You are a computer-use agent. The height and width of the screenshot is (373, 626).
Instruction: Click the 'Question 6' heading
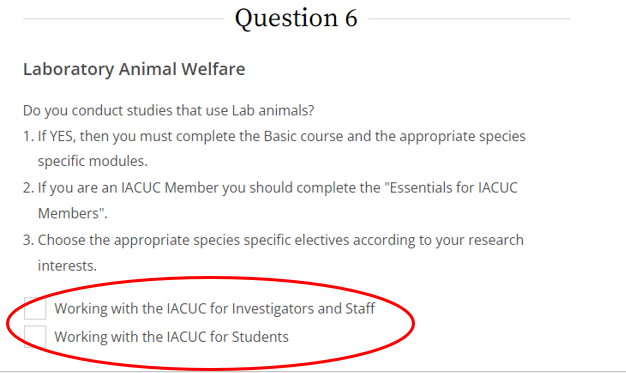pyautogui.click(x=296, y=18)
